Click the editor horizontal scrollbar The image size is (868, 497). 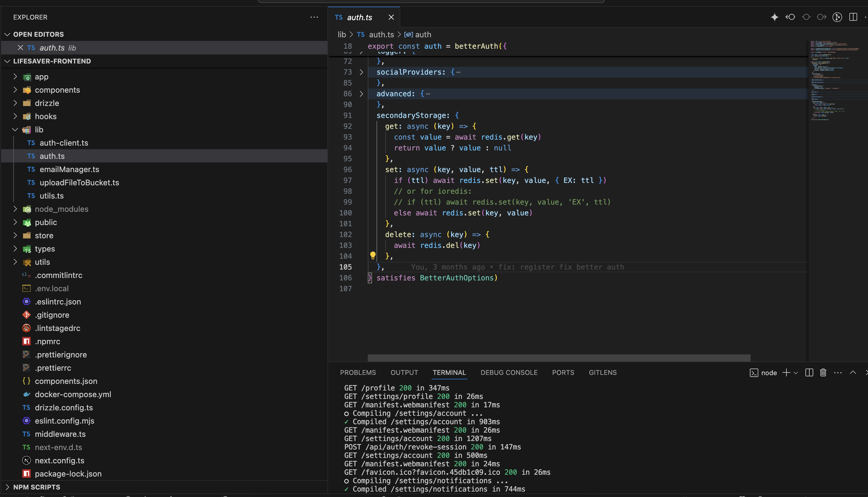point(559,358)
